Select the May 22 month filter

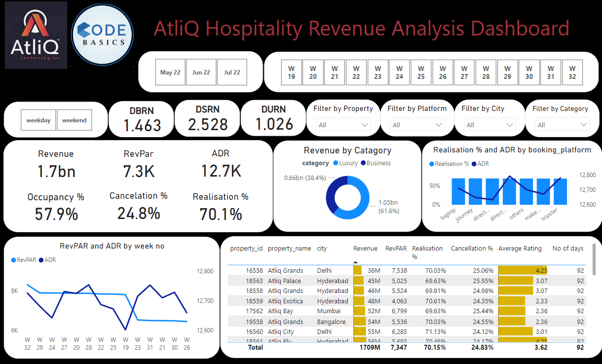[x=170, y=72]
